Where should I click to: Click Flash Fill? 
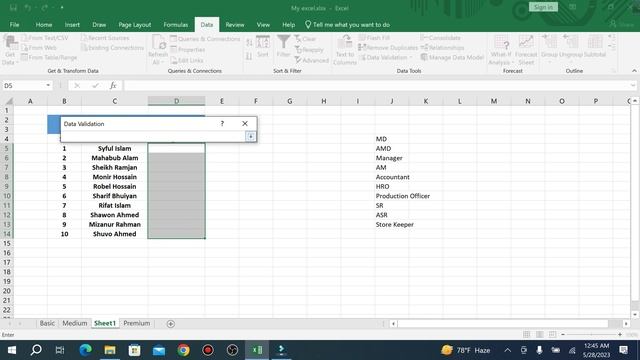tap(374, 38)
